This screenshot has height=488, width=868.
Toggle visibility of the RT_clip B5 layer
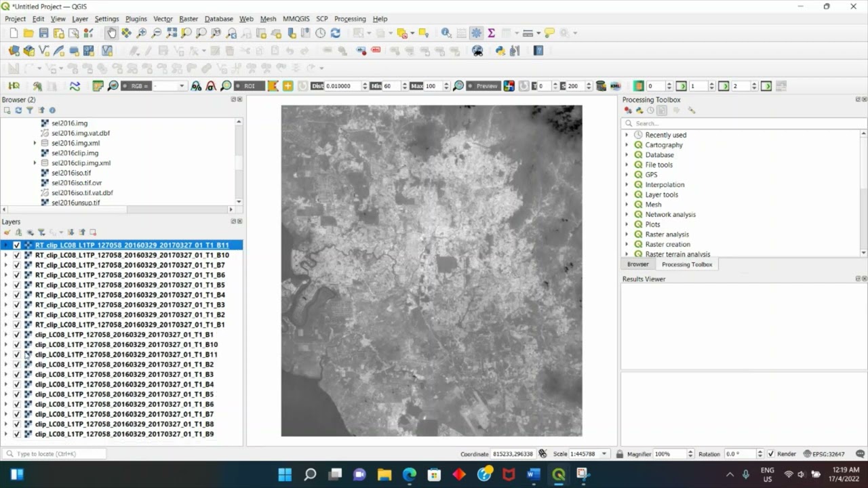tap(17, 285)
